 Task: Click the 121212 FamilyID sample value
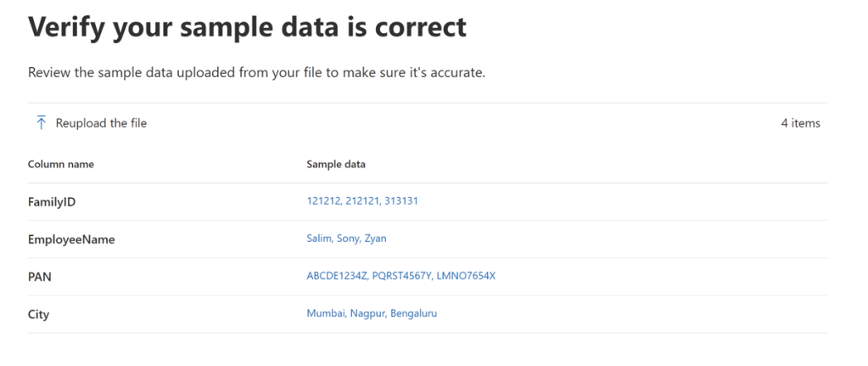click(x=323, y=201)
